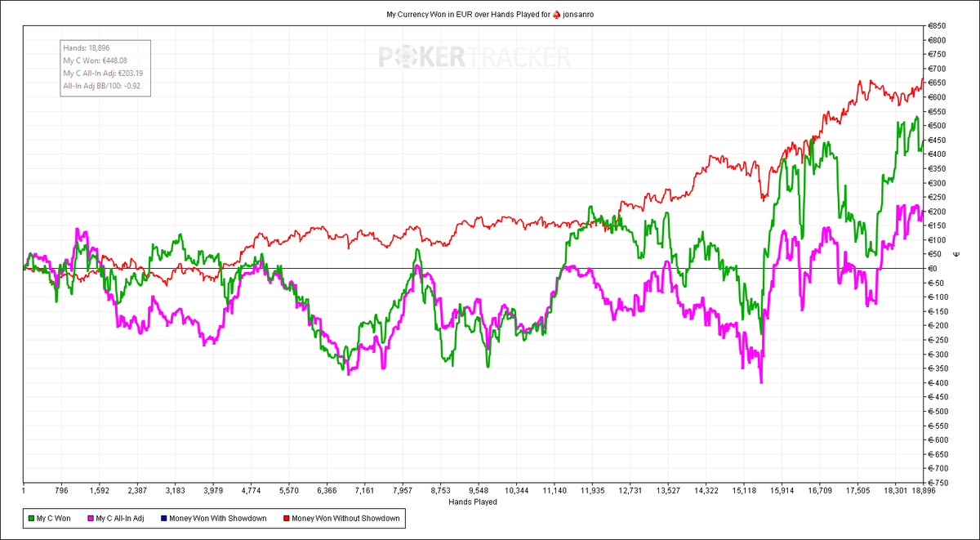This screenshot has width=980, height=540.
Task: Click the '10,344' tick label on the x-axis
Action: pyautogui.click(x=517, y=491)
